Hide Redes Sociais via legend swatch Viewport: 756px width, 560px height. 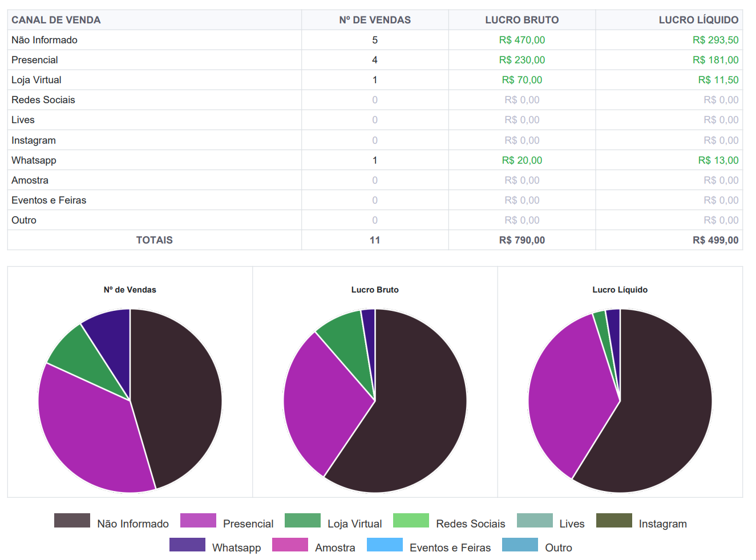(x=411, y=521)
